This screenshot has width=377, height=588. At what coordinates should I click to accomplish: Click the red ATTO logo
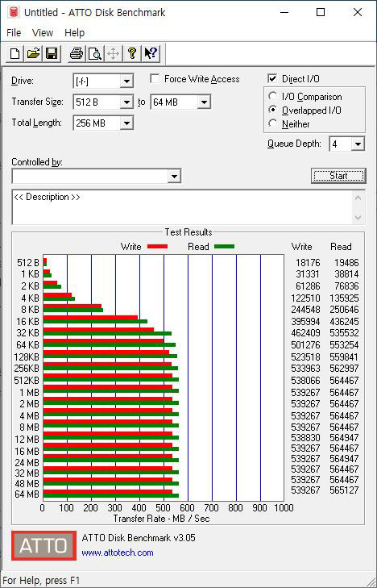click(43, 545)
